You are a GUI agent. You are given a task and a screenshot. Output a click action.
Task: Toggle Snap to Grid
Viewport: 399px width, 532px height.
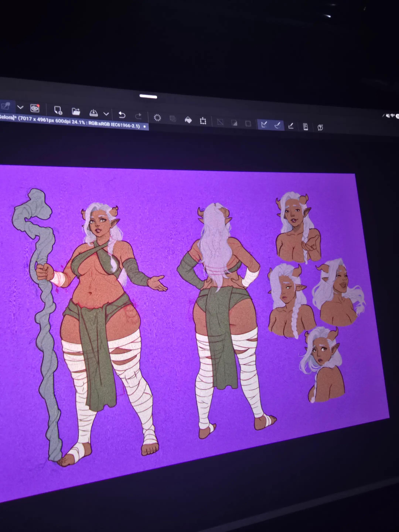pos(291,126)
